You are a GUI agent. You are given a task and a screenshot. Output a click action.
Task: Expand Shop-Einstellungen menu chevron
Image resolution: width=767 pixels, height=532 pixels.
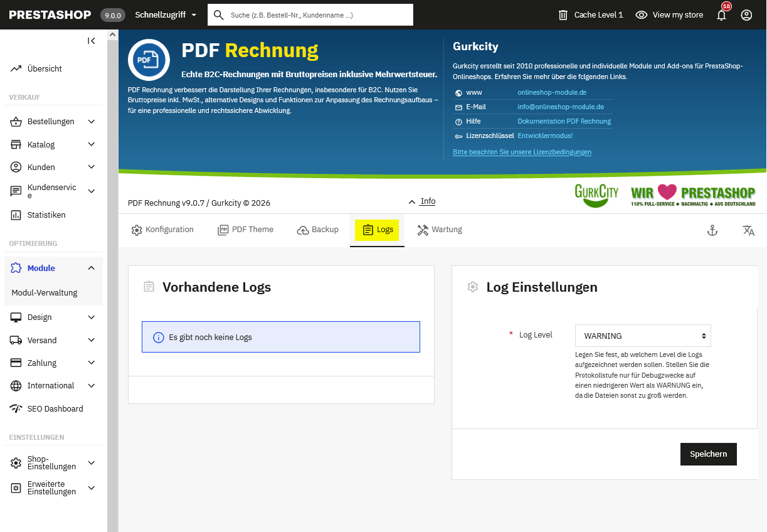[92, 463]
